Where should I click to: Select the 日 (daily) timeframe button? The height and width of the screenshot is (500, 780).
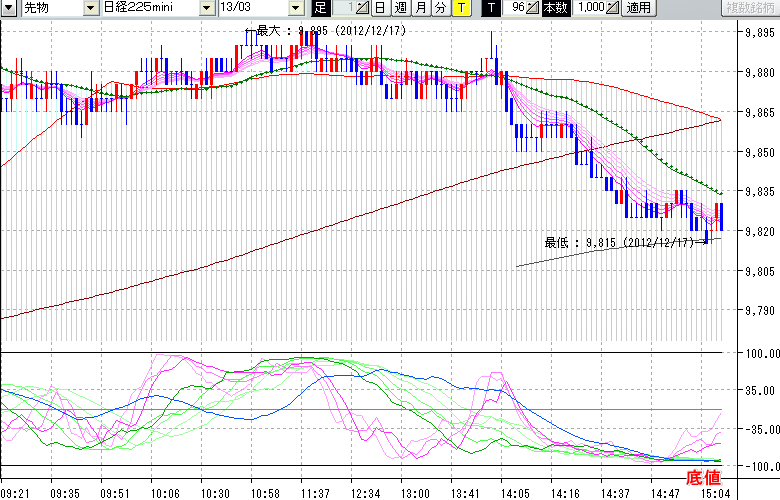click(x=380, y=8)
